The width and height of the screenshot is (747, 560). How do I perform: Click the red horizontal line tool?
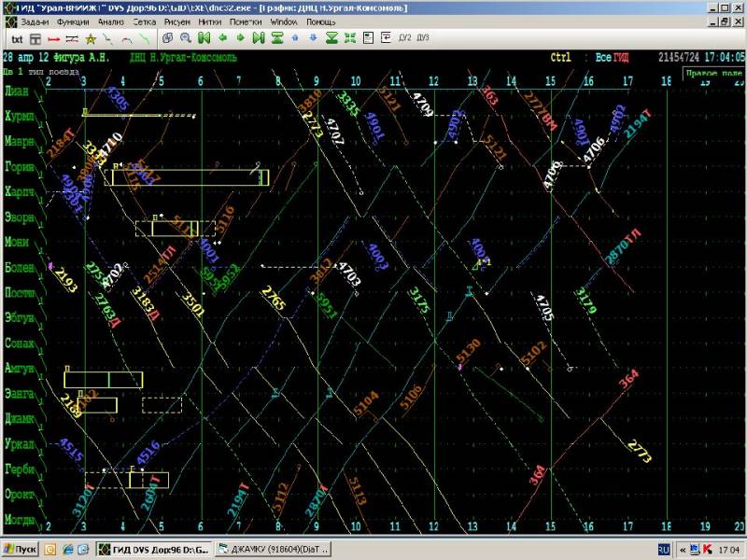tap(53, 38)
